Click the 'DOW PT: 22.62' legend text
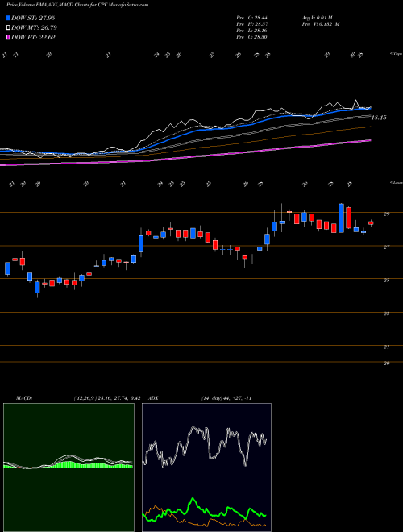Image resolution: width=403 pixels, height=532 pixels. [x=33, y=37]
